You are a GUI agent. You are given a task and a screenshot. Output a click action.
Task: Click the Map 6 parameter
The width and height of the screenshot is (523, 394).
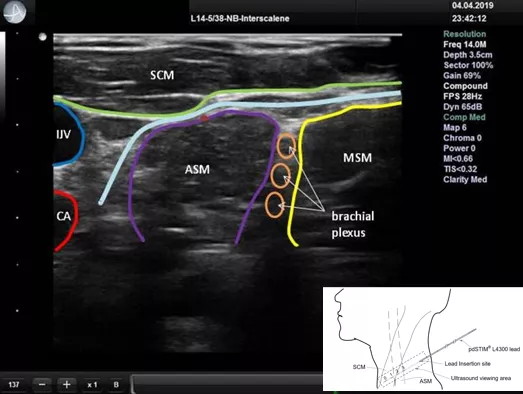(x=455, y=127)
